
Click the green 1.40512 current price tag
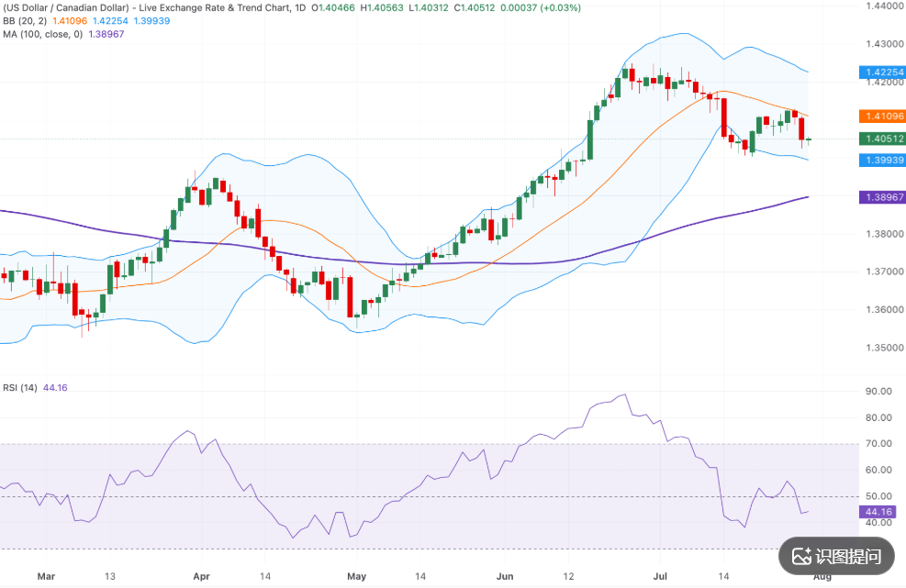(882, 139)
